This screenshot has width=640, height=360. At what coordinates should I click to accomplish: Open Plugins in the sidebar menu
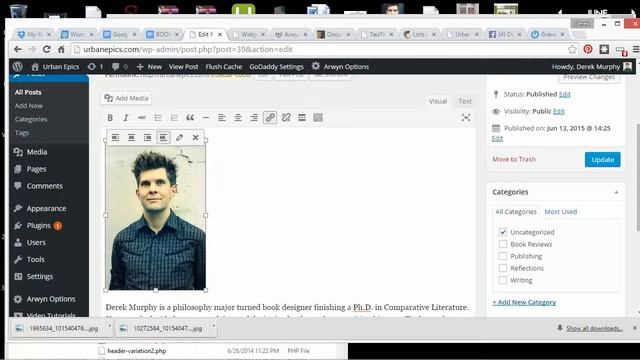pyautogui.click(x=38, y=225)
